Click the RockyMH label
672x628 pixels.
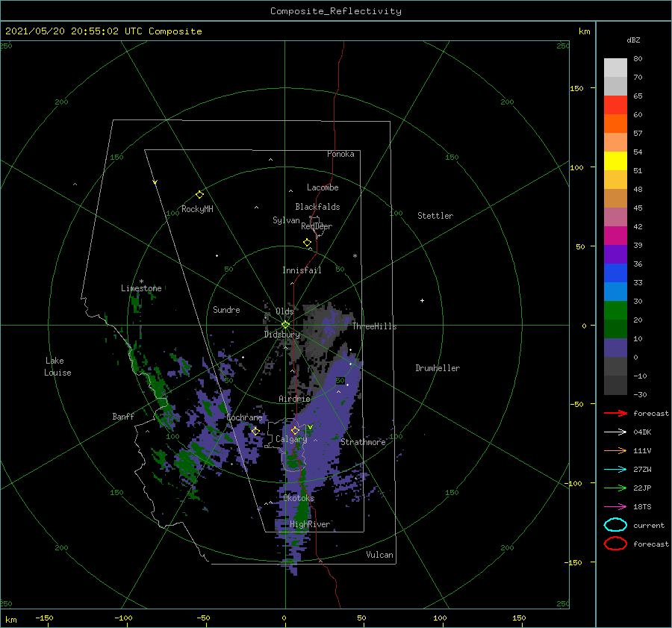click(197, 209)
